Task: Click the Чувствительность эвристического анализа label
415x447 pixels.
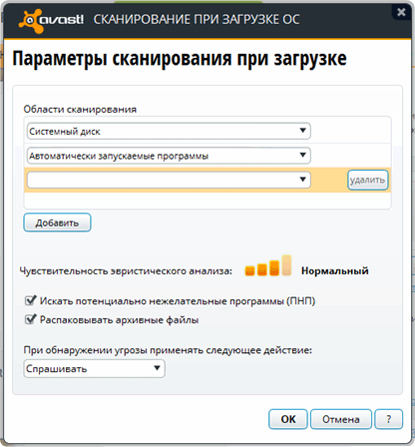Action: (x=126, y=271)
